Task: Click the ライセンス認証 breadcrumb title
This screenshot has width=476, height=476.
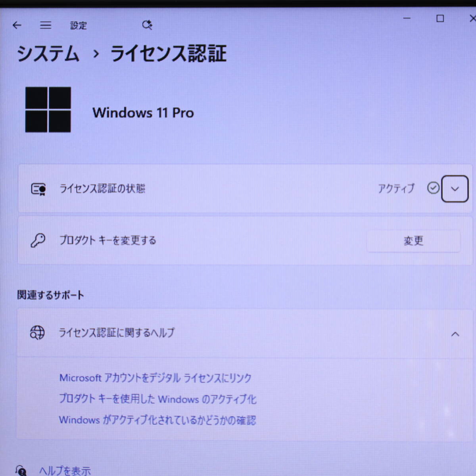Action: (169, 54)
